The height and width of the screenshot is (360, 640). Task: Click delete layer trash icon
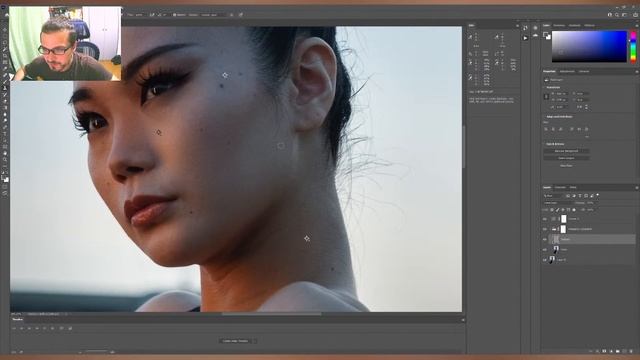pyautogui.click(x=631, y=351)
